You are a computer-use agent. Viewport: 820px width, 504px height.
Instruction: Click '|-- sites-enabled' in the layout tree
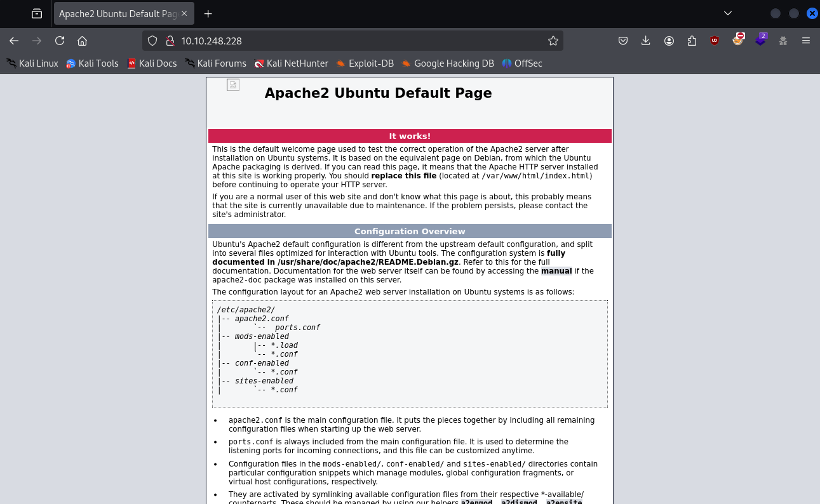tap(255, 381)
